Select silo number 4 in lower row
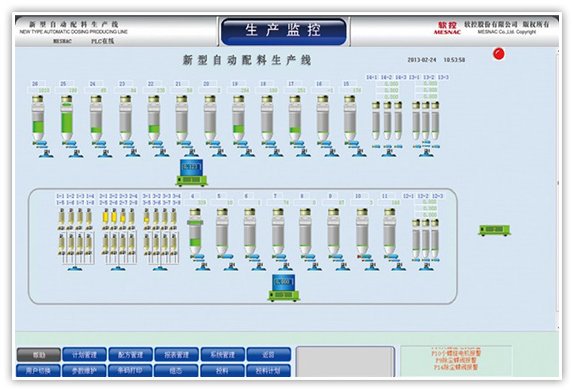This screenshot has width=572, height=390. [195, 232]
